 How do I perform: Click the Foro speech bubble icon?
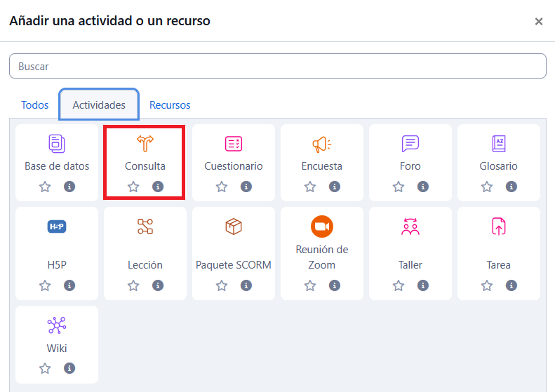(410, 144)
